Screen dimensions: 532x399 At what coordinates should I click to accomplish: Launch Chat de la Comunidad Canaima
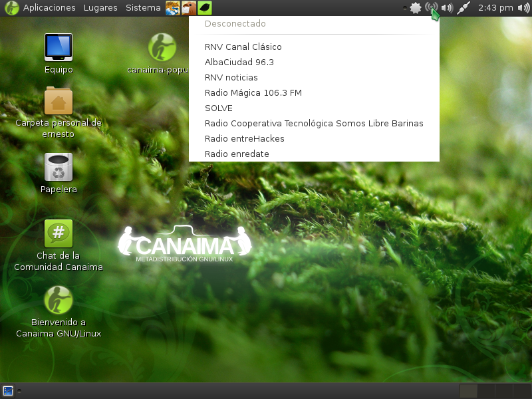tap(59, 233)
